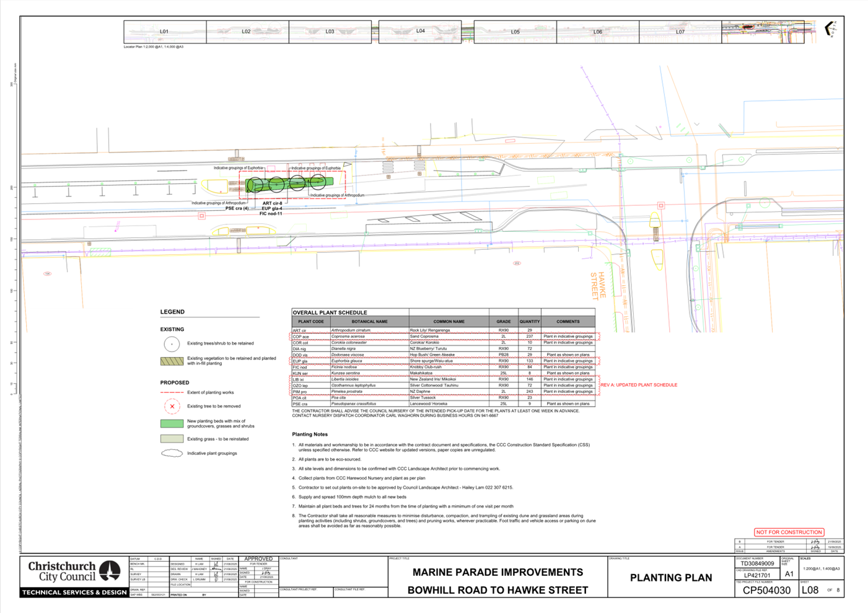This screenshot has width=868, height=613.
Task: Click the green planting bed on the plan
Action: pyautogui.click(x=290, y=183)
